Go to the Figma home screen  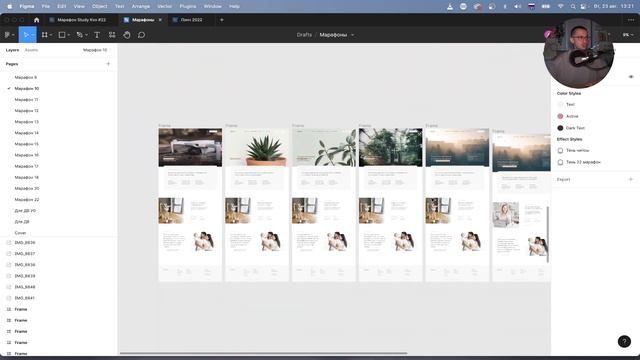click(36, 20)
